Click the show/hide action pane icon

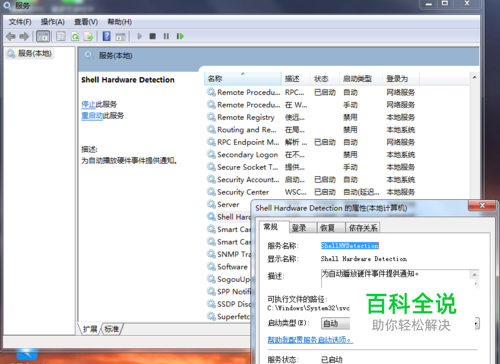121,36
